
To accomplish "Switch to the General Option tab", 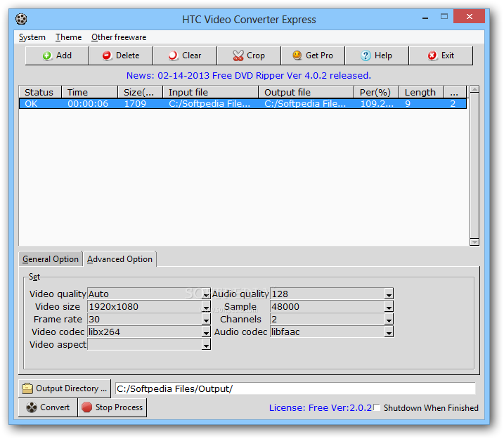I will [x=51, y=259].
